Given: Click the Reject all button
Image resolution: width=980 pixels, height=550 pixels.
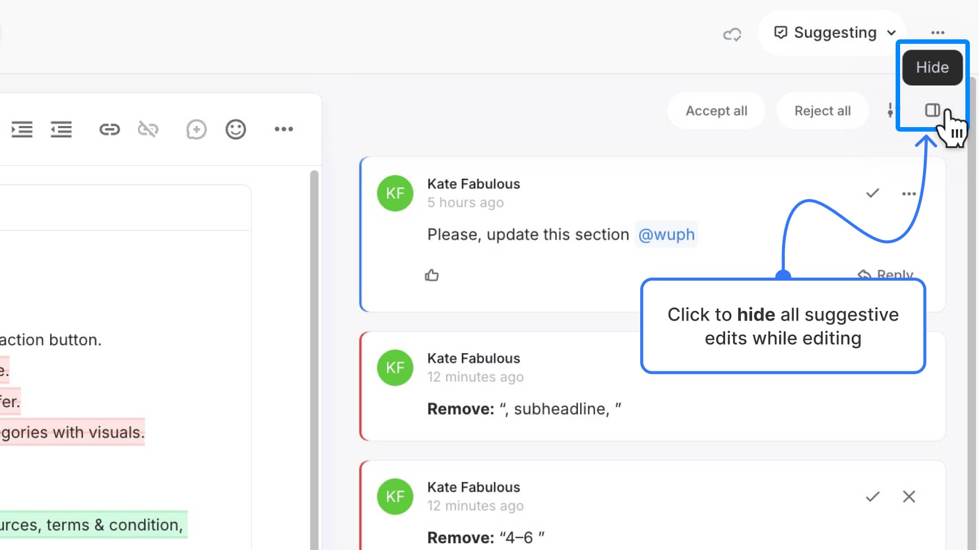Looking at the screenshot, I should pos(822,111).
